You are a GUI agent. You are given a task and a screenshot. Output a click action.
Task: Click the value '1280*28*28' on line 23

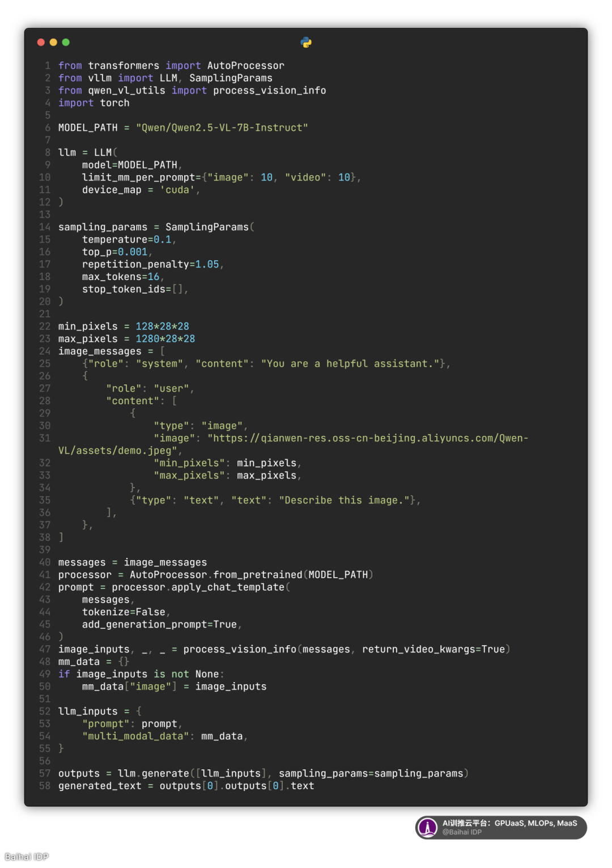(x=165, y=339)
